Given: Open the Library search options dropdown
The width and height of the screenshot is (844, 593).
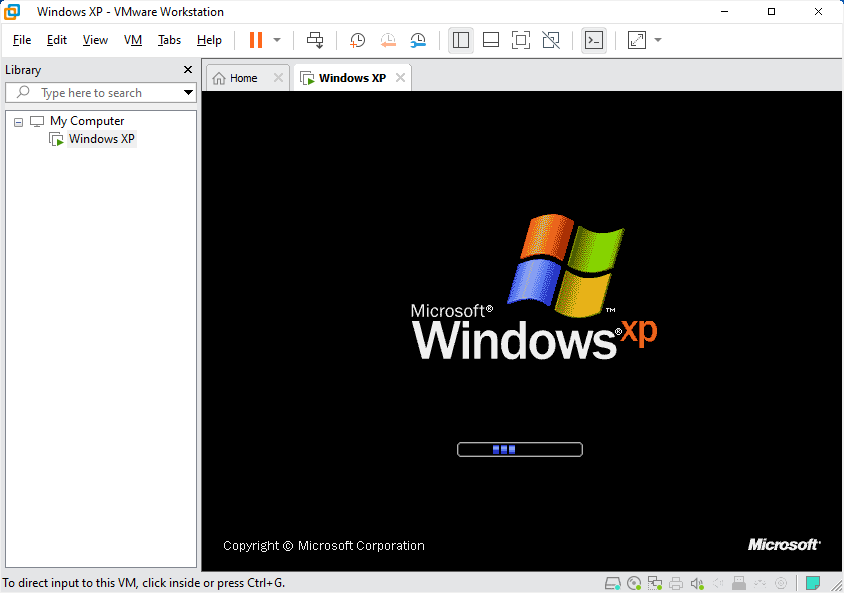Looking at the screenshot, I should (190, 92).
